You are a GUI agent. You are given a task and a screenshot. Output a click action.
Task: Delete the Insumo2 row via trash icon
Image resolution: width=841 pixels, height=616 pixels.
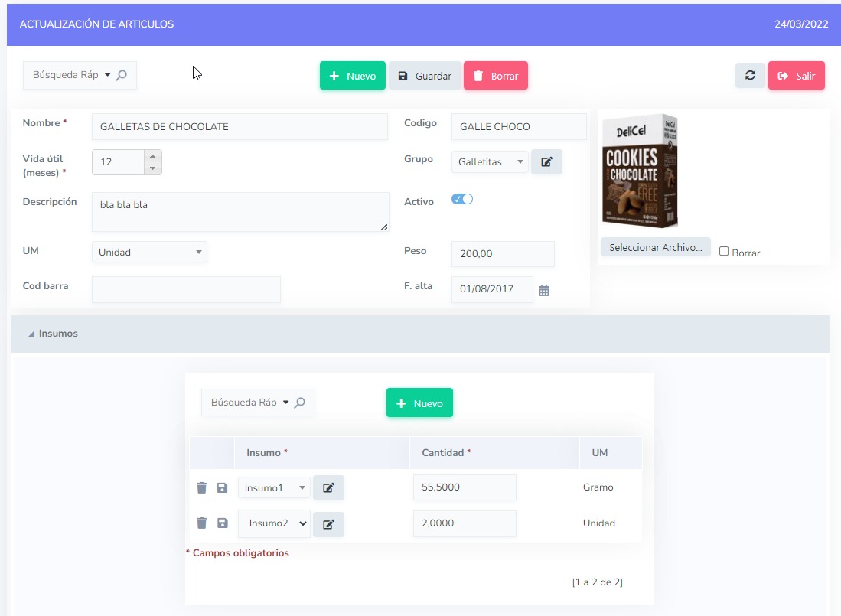click(201, 523)
